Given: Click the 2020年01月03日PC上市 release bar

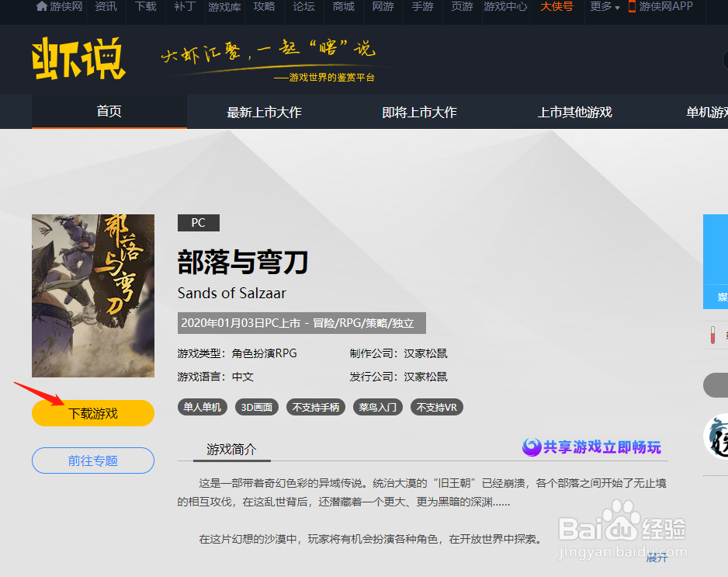Looking at the screenshot, I should (301, 323).
